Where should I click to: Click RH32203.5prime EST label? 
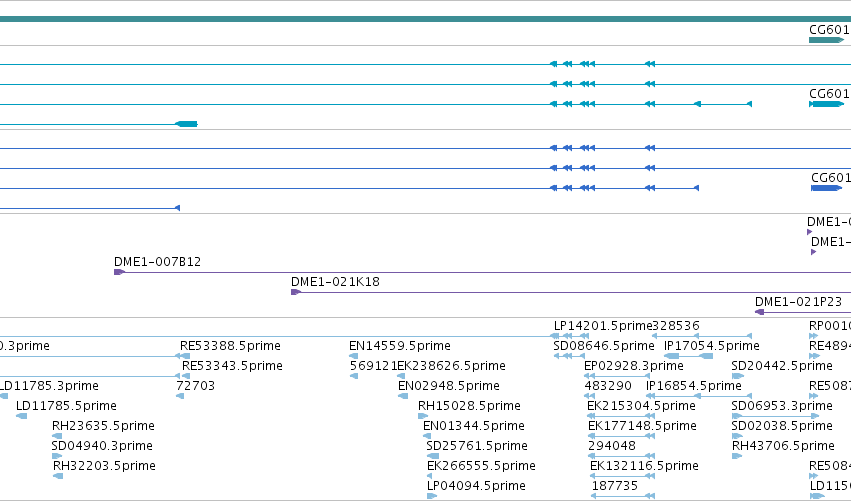pyautogui.click(x=104, y=466)
